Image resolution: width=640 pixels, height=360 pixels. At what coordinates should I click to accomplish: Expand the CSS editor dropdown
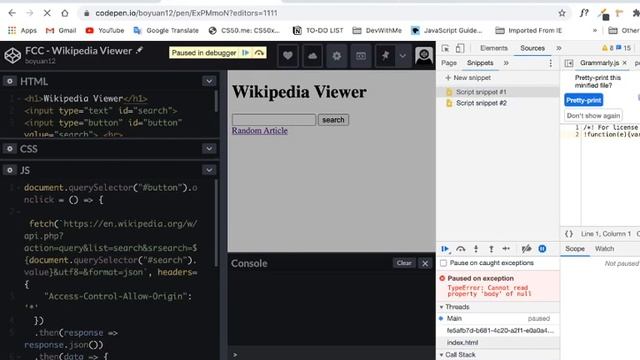pos(209,149)
